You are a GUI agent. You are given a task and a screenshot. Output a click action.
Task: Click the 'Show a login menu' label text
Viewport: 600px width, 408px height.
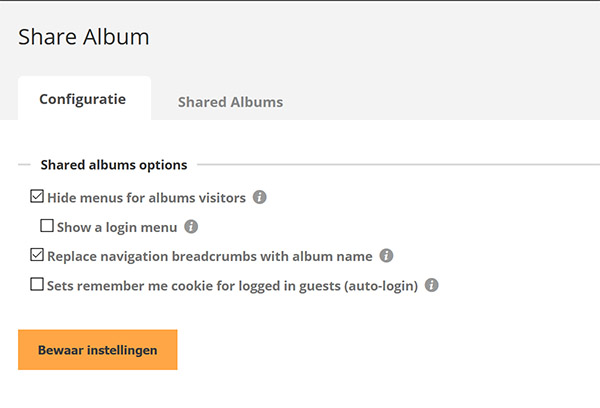click(x=117, y=227)
